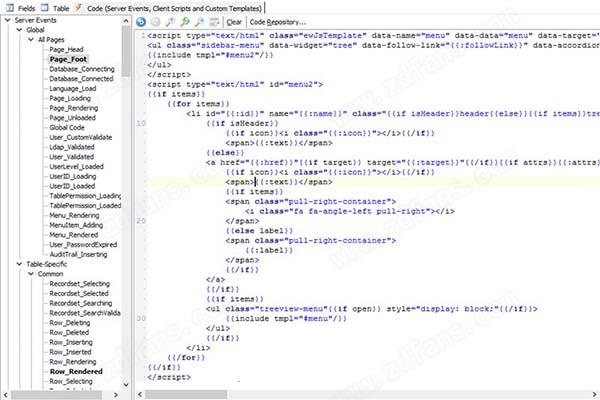Select the Recordset_Selecting event
This screenshot has width=600, height=400.
pos(79,284)
